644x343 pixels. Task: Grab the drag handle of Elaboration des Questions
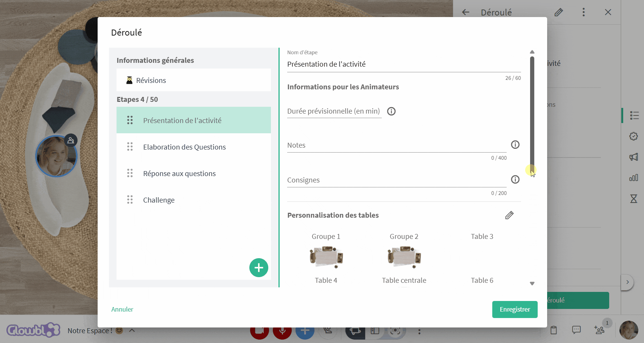[130, 147]
